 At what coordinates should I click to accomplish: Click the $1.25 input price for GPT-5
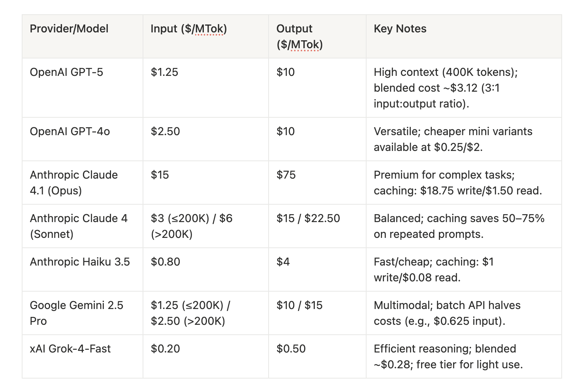[164, 72]
